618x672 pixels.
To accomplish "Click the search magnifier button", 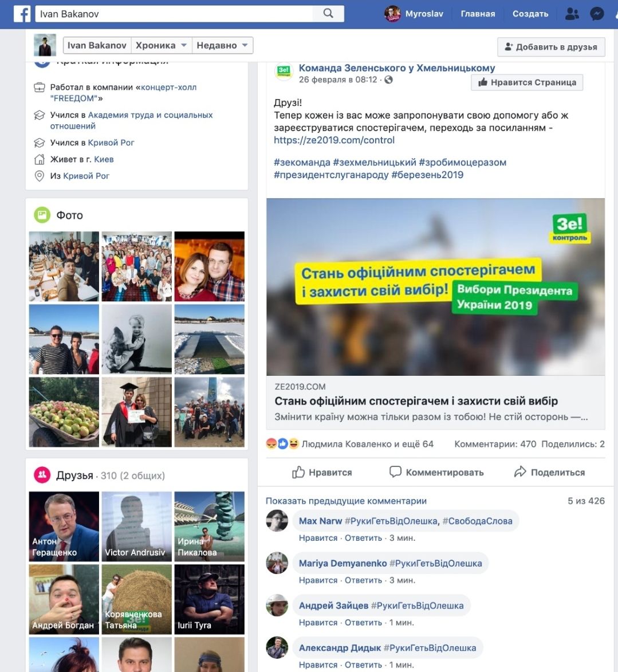I will [328, 13].
